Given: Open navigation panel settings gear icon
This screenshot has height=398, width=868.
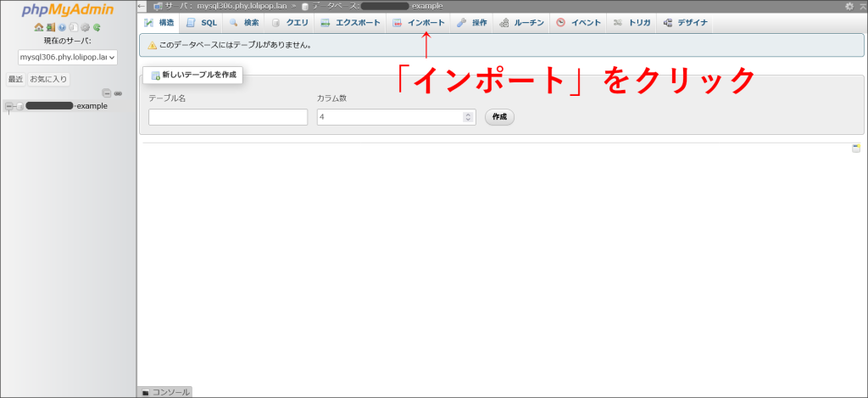Looking at the screenshot, I should tap(86, 26).
